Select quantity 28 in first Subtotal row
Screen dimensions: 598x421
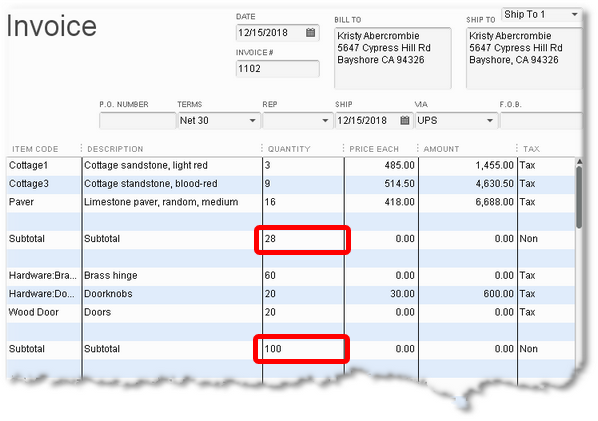(302, 239)
